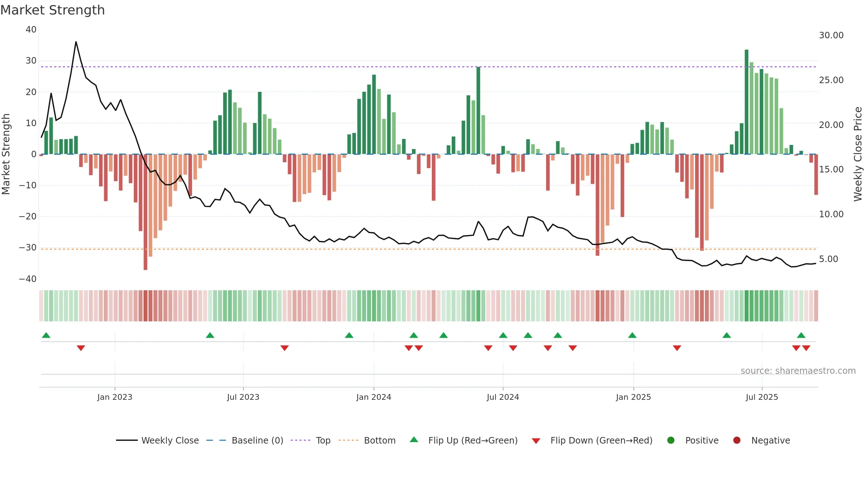868x488 pixels.
Task: Click the green flip-up marker just before Jan 2025
Action: [632, 335]
